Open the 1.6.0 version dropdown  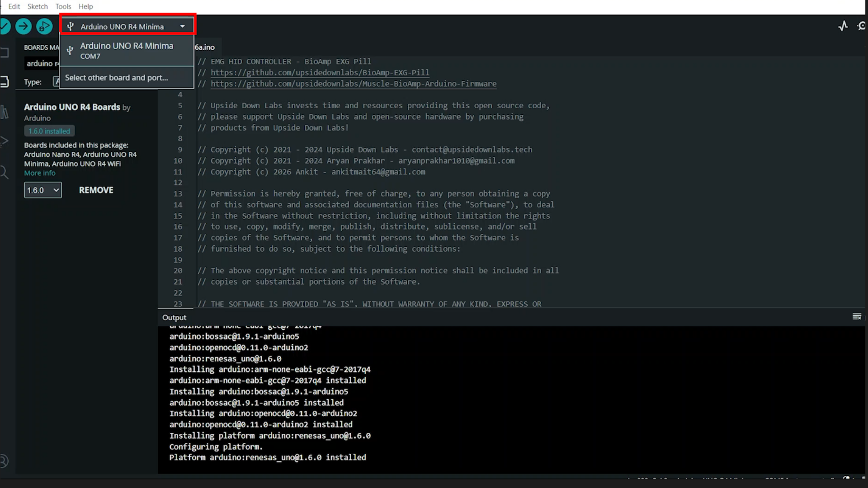43,190
